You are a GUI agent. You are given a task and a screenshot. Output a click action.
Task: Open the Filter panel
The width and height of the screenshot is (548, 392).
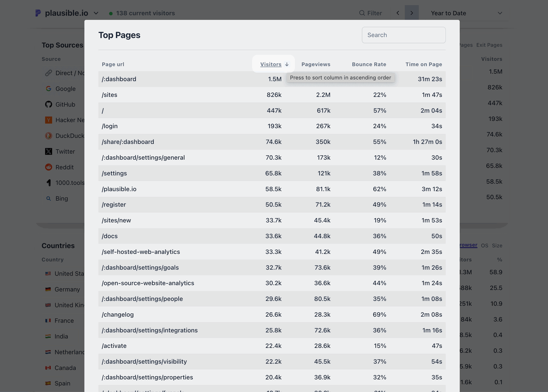(370, 13)
